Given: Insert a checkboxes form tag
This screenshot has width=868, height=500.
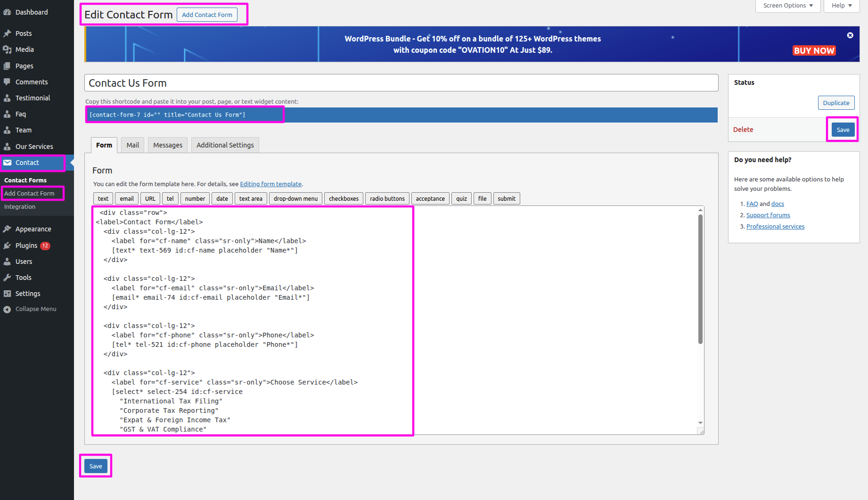Looking at the screenshot, I should coord(344,199).
